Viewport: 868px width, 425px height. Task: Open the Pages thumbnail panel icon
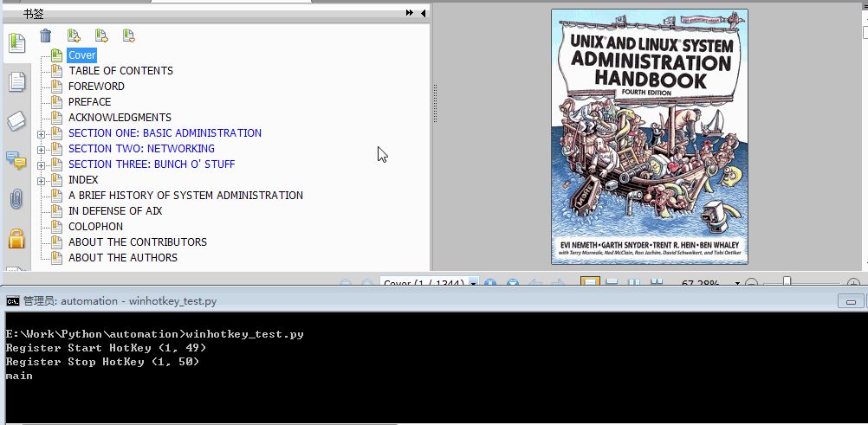click(x=16, y=82)
